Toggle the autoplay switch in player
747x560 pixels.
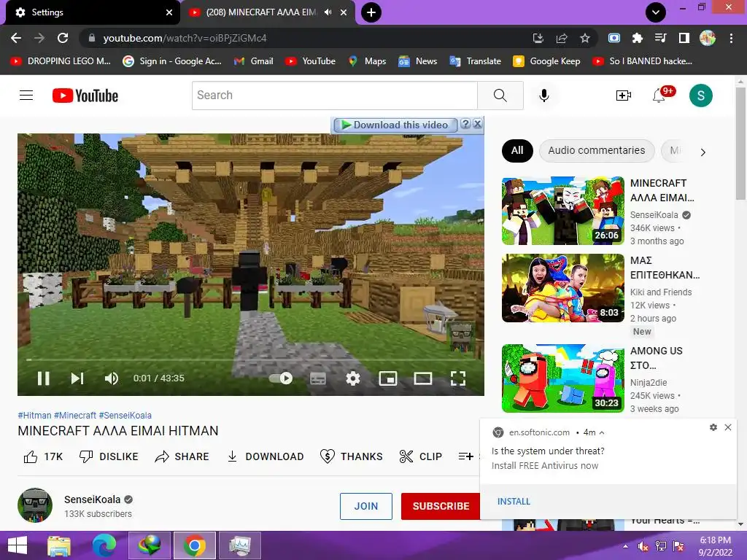coord(281,378)
